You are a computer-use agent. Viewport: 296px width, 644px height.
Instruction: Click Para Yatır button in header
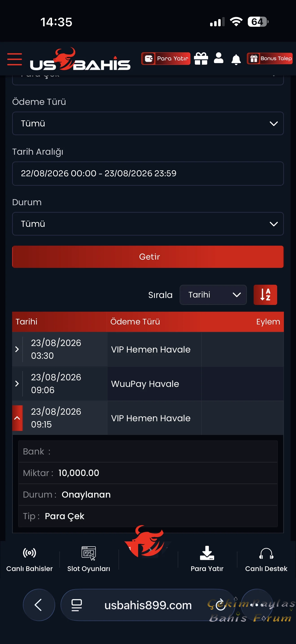click(166, 59)
